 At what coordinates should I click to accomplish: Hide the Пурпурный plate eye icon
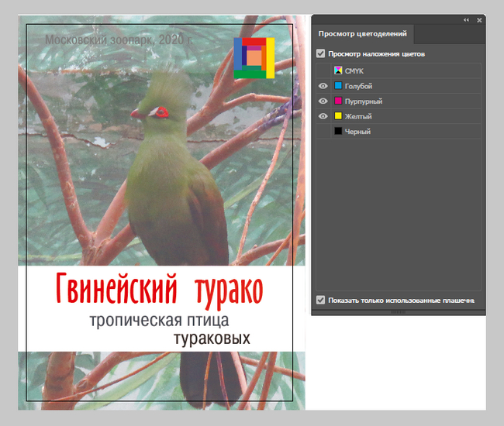323,101
